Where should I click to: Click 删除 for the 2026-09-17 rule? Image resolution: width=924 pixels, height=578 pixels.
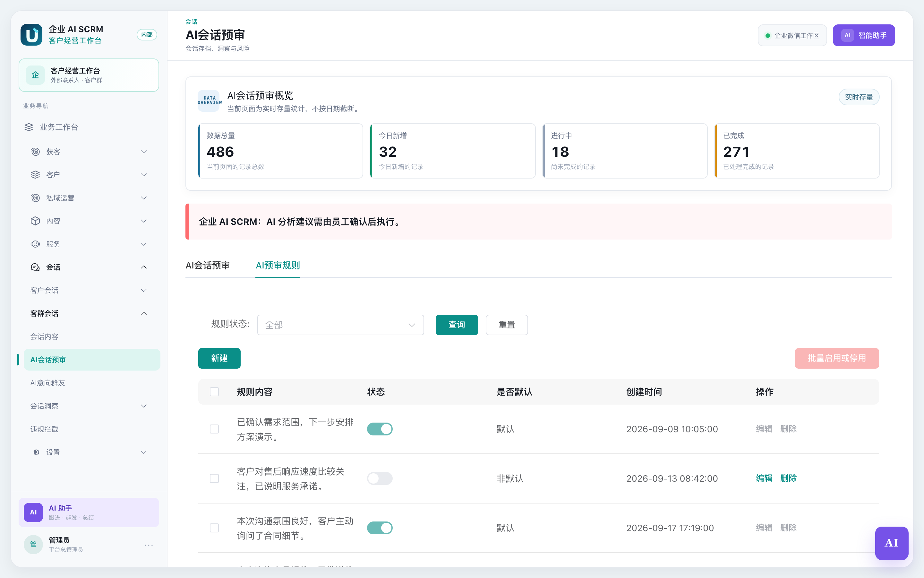[789, 528]
